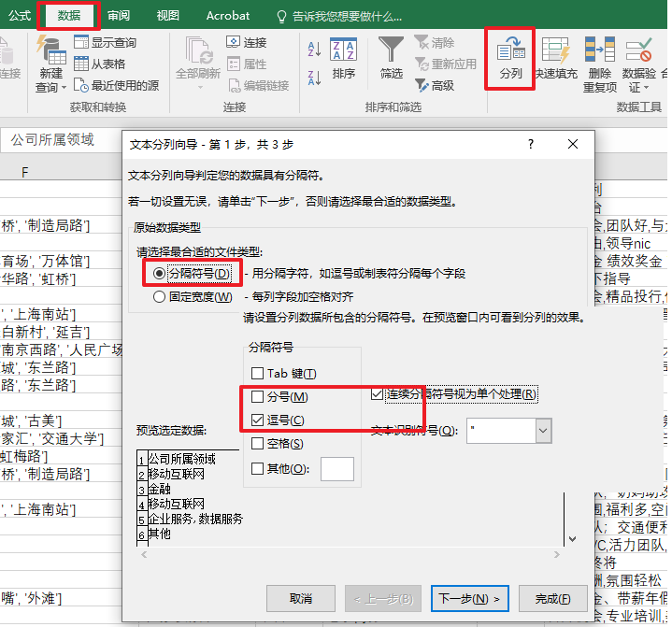
Task: Click preview row 企业服务,数据服务
Action: pos(195,519)
